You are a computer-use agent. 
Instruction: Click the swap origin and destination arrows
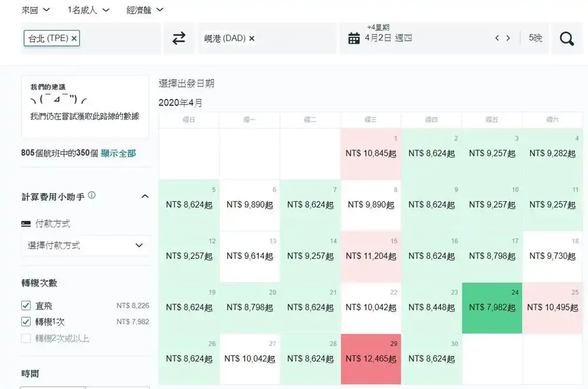pyautogui.click(x=179, y=38)
